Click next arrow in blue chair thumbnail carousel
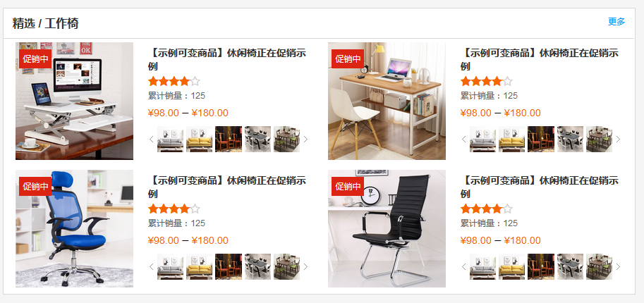The image size is (644, 303). (305, 267)
